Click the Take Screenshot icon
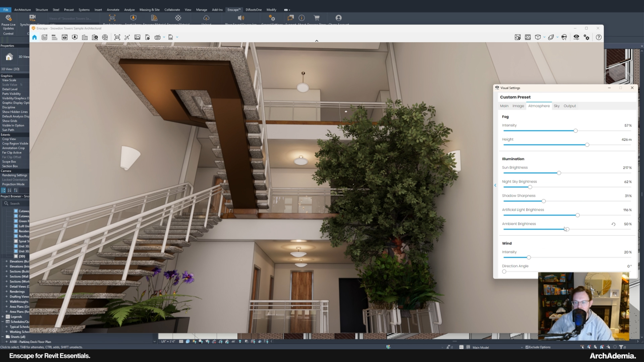This screenshot has height=362, width=644. coord(117,37)
